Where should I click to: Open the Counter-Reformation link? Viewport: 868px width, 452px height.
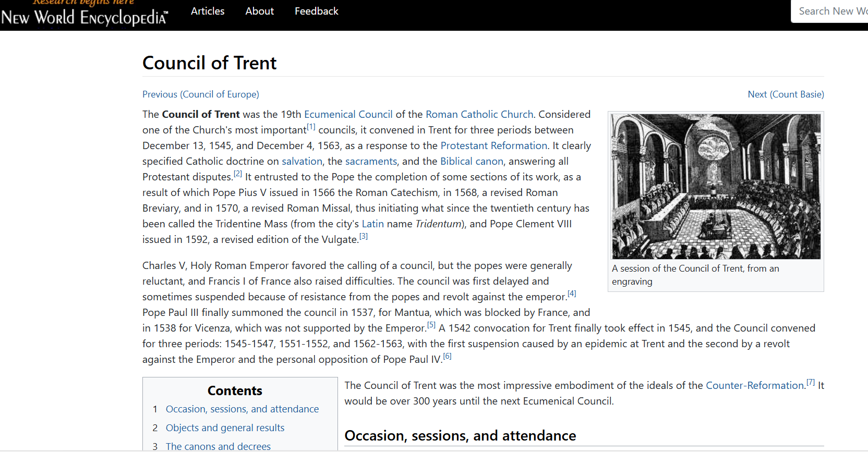(x=755, y=385)
